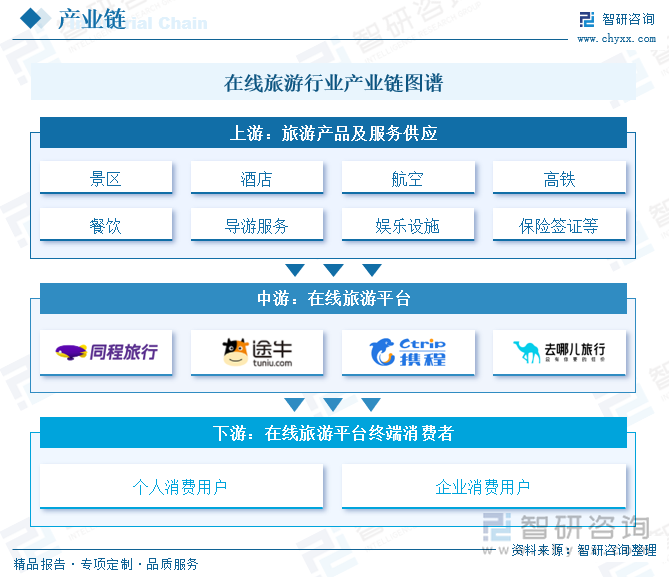This screenshot has width=669, height=577.
Task: Click the blue diamond icon beside 产业链
Action: pos(31,19)
